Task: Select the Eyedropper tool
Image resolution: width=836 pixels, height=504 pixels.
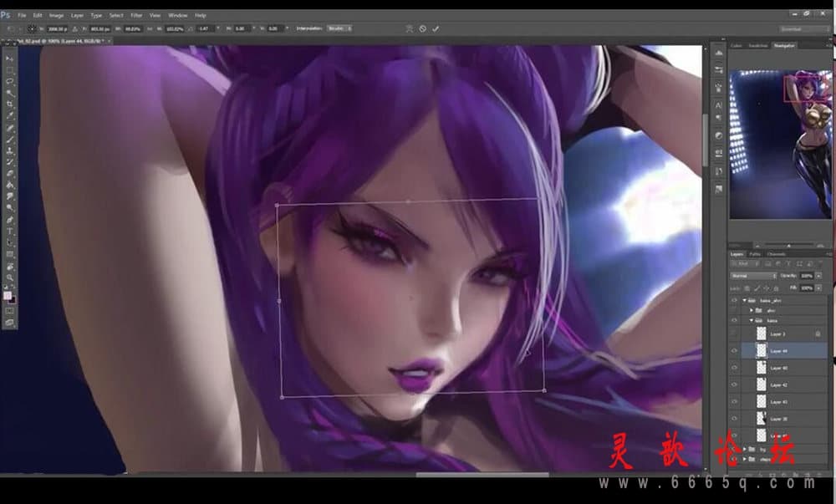Action: (x=9, y=116)
